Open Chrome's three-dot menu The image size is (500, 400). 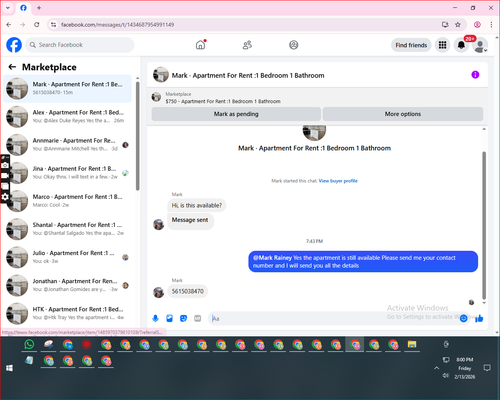coord(491,24)
